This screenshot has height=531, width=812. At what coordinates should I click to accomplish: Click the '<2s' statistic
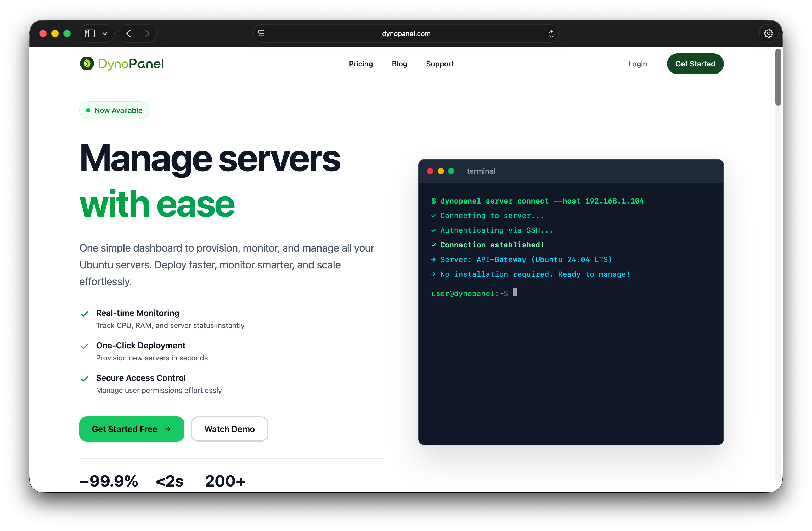pyautogui.click(x=169, y=481)
